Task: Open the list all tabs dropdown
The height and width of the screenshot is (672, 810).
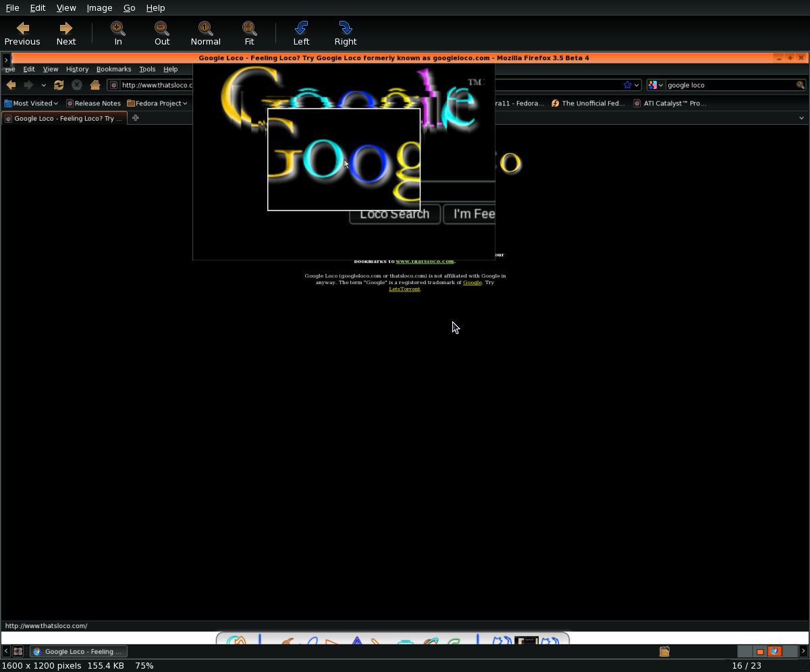Action: (801, 118)
